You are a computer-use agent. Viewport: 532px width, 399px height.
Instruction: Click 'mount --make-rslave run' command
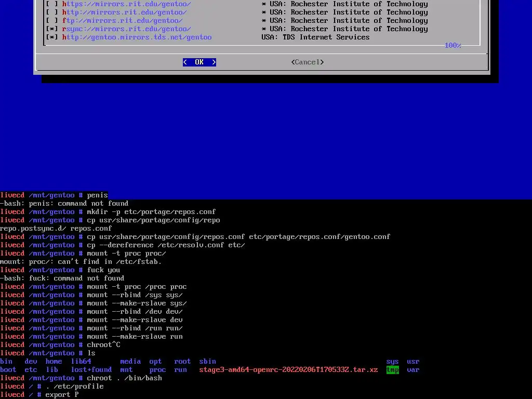pos(135,337)
